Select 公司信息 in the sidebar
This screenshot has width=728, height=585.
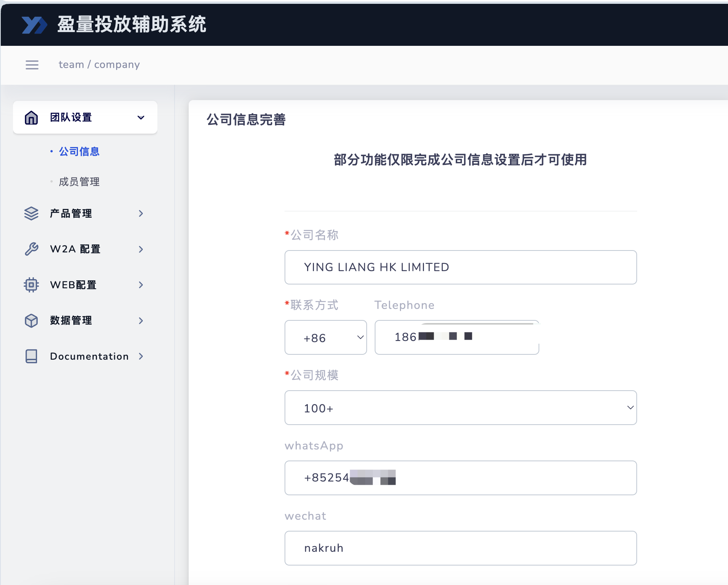79,152
